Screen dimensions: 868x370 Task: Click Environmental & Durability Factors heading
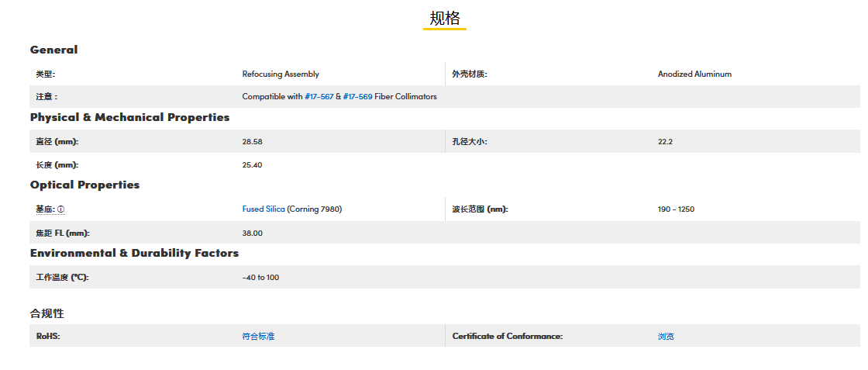(x=134, y=253)
